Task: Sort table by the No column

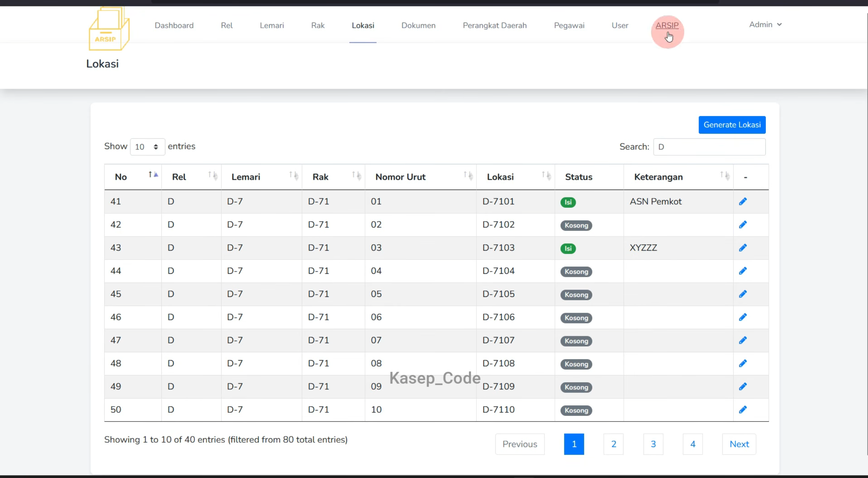Action: coord(133,177)
